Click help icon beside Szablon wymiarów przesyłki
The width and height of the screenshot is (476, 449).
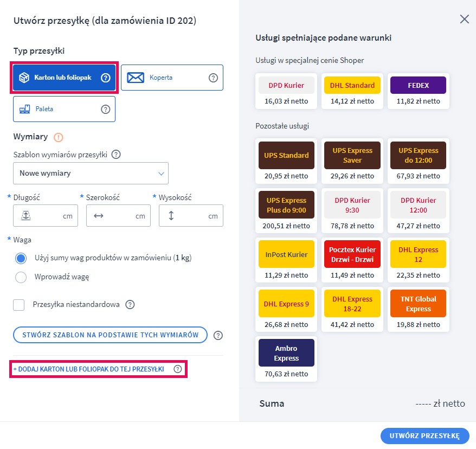pos(116,155)
